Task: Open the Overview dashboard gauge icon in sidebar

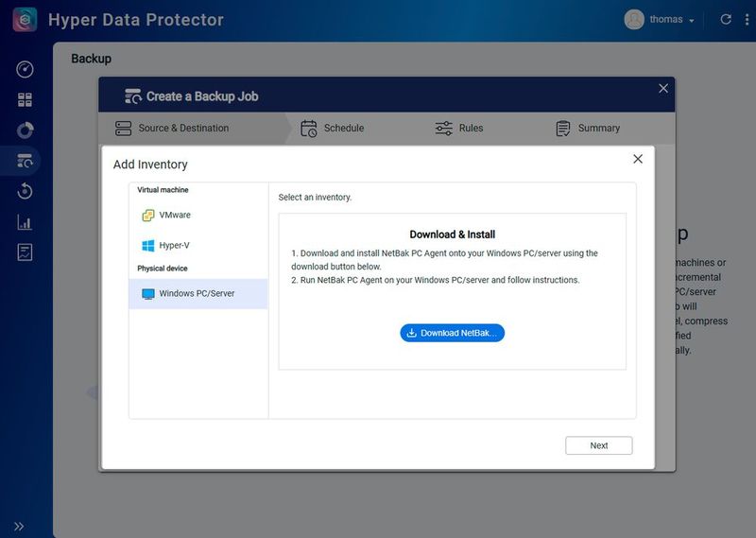Action: pos(25,69)
